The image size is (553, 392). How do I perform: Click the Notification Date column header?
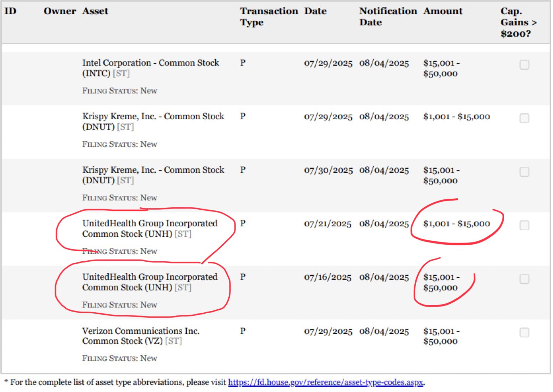click(388, 16)
